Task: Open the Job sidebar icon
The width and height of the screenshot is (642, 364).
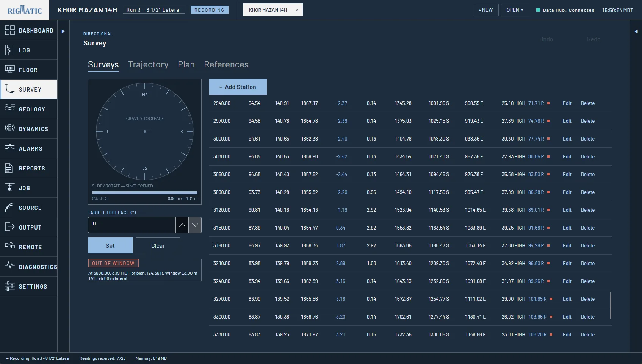Action: (x=10, y=188)
